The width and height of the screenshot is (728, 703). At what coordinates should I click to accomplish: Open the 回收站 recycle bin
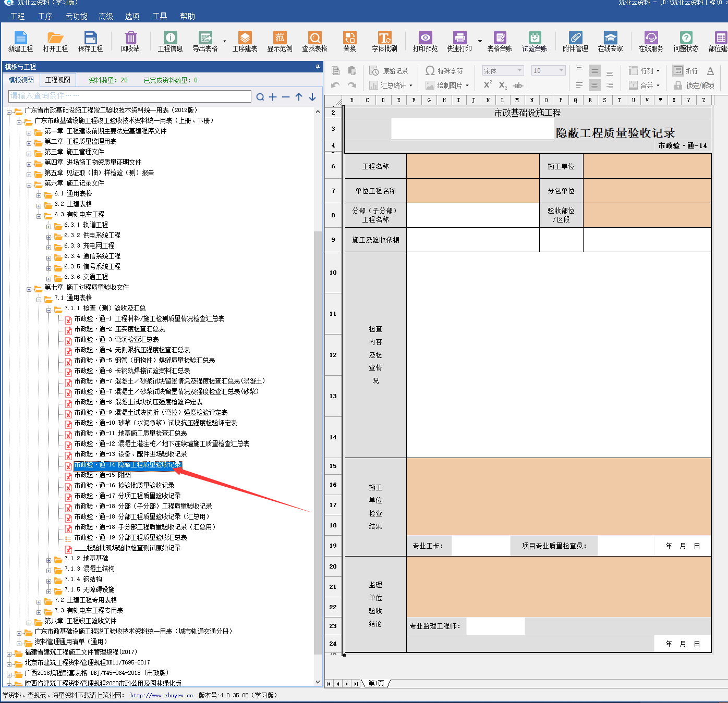coord(130,41)
